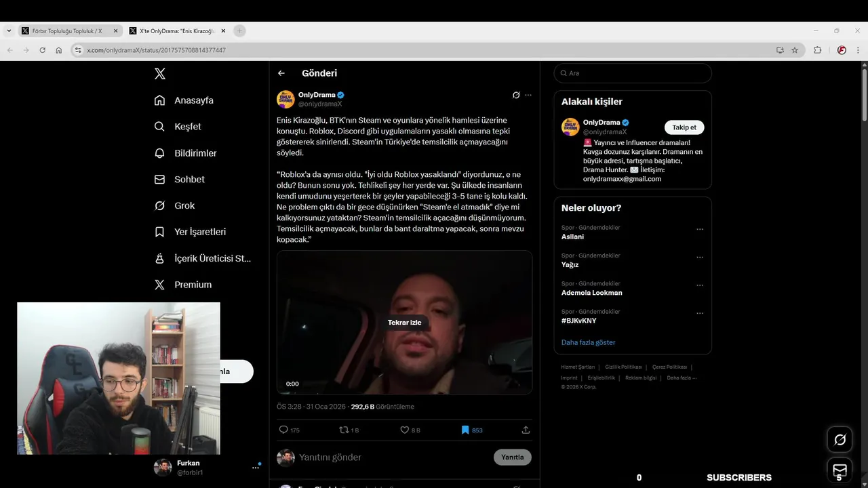Open the tab search dropdown
The width and height of the screenshot is (868, 488).
click(x=9, y=31)
